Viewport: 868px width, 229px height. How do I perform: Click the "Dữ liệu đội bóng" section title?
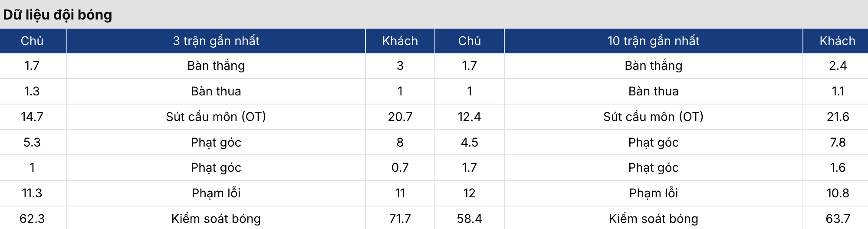[x=58, y=15]
